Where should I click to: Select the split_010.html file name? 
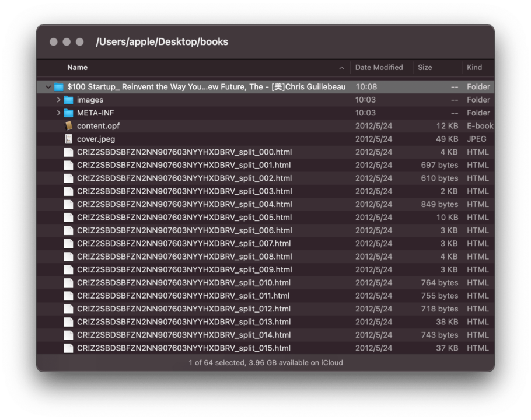click(184, 282)
